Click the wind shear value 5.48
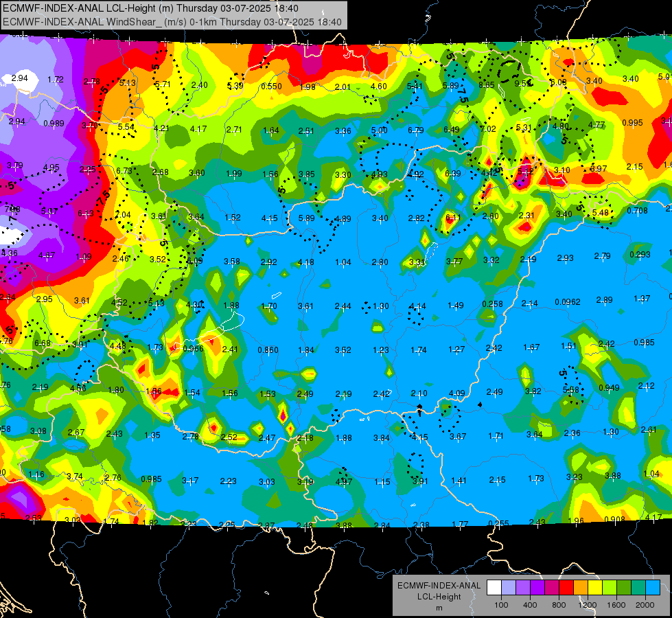This screenshot has width=672, height=618. click(x=601, y=213)
